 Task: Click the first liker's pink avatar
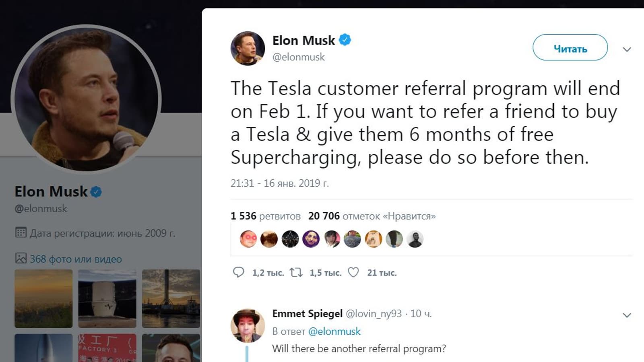pos(248,239)
